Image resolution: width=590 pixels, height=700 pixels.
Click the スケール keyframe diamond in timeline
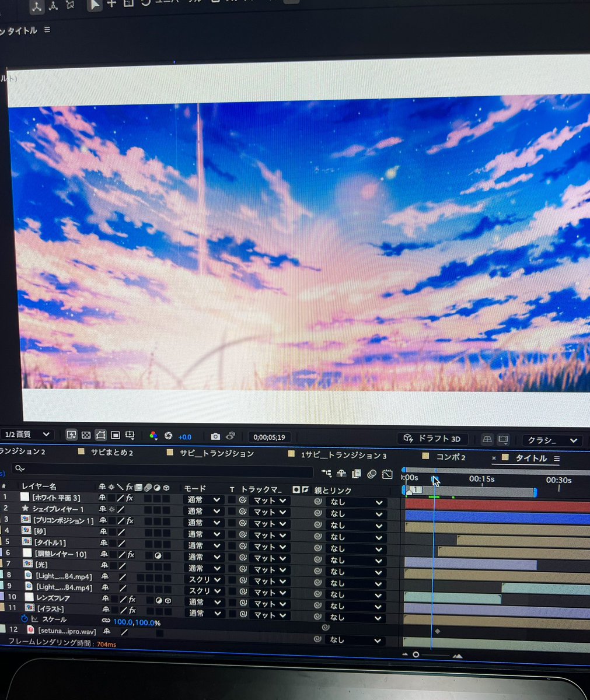pyautogui.click(x=438, y=631)
